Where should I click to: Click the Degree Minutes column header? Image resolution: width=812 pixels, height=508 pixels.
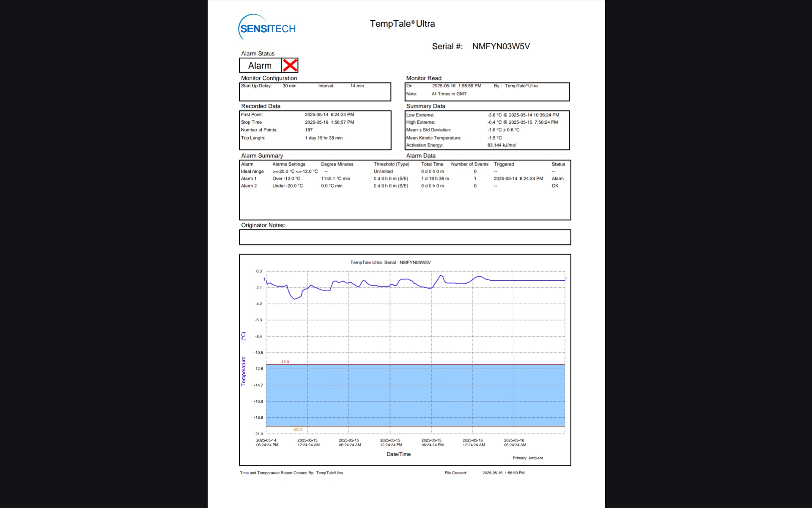pyautogui.click(x=337, y=164)
